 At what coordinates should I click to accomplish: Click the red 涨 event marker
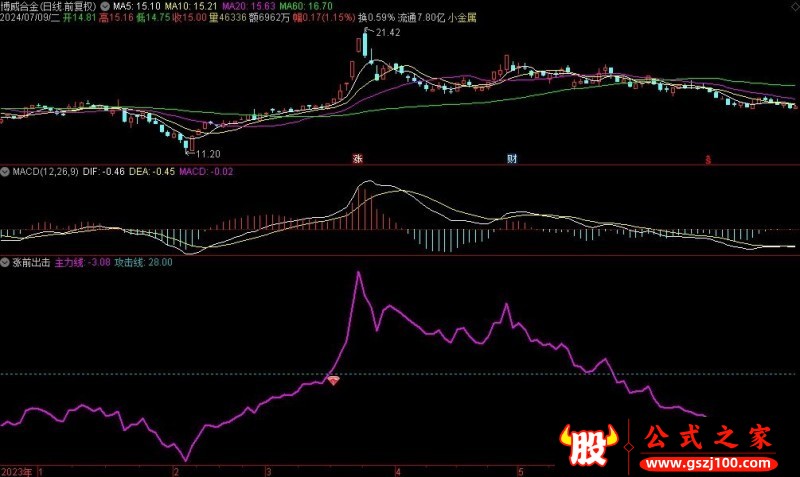point(358,159)
